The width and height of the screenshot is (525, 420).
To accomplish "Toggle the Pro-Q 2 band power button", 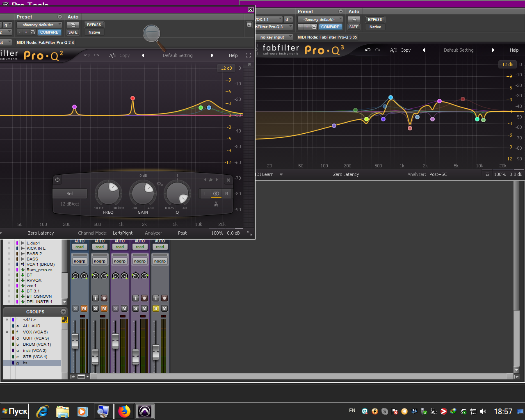I will (57, 180).
